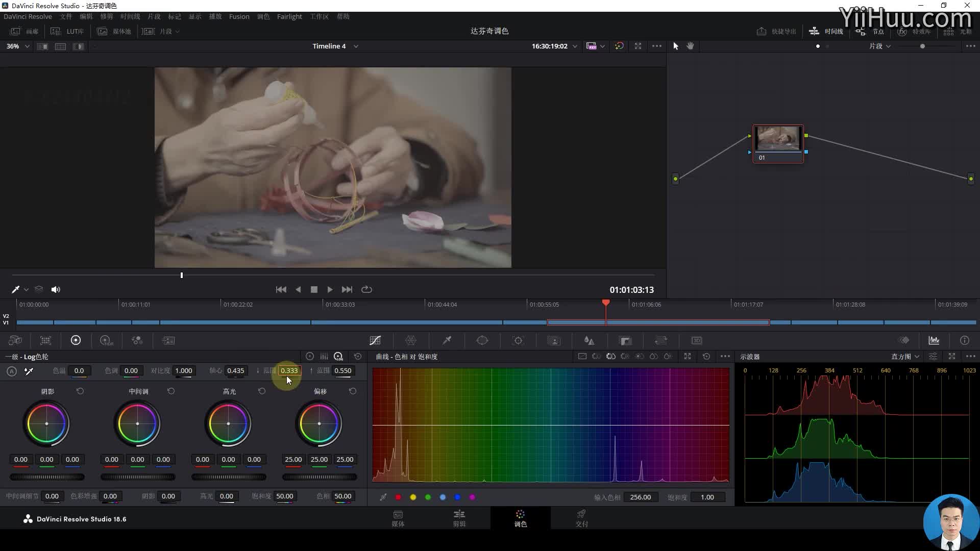The height and width of the screenshot is (551, 980).
Task: Open the Key palette icon
Action: (625, 340)
